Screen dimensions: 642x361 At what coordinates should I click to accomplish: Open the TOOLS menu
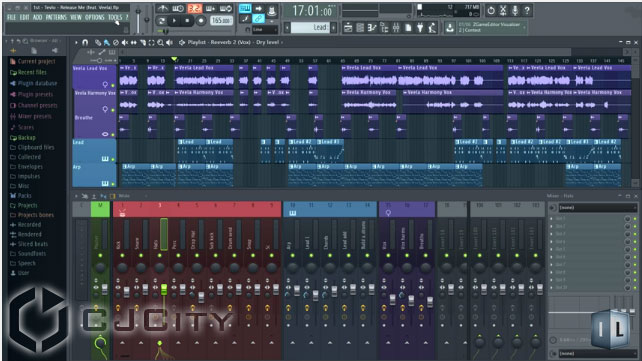click(115, 17)
